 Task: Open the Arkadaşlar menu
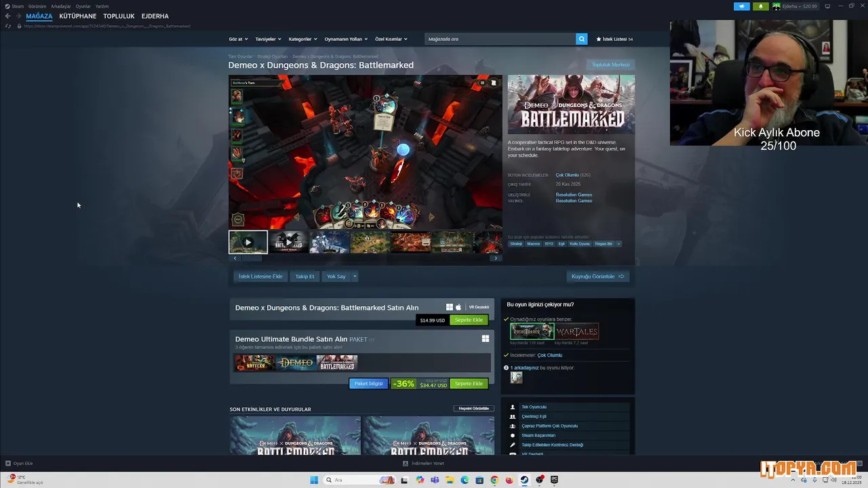61,6
